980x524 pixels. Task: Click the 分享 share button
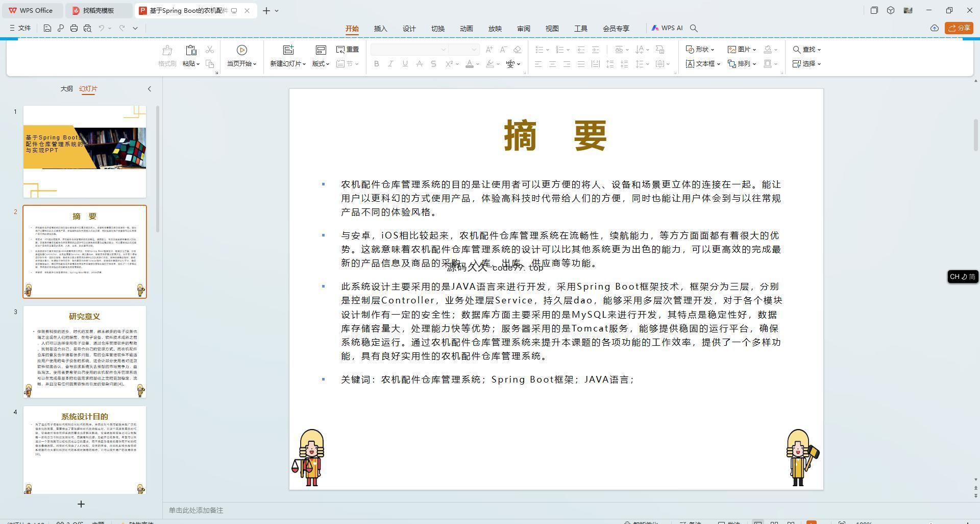click(x=959, y=28)
